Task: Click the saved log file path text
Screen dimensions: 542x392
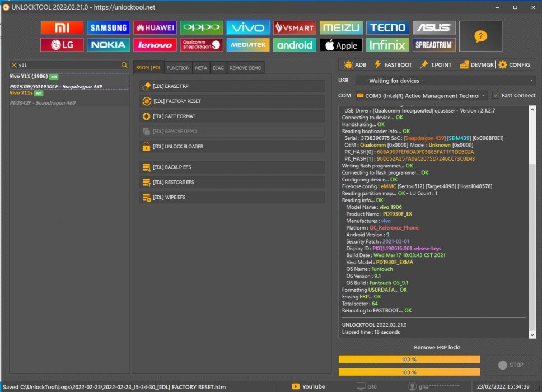Action: tap(114, 387)
